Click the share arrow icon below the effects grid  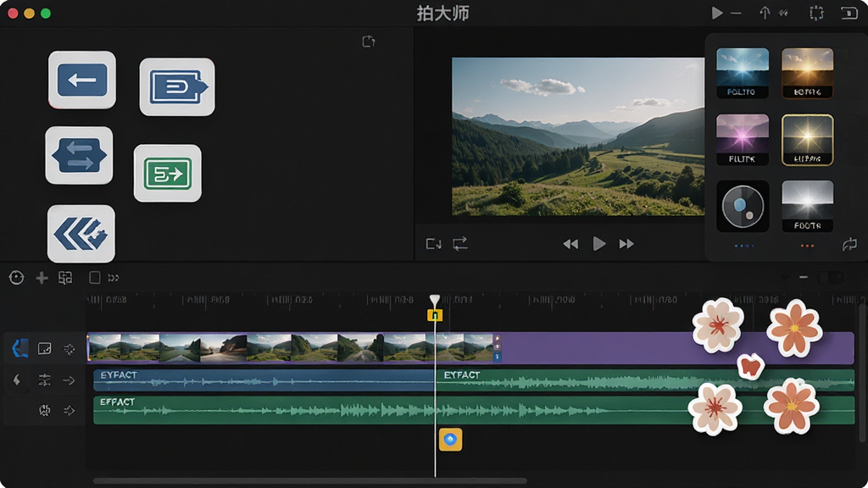[849, 245]
